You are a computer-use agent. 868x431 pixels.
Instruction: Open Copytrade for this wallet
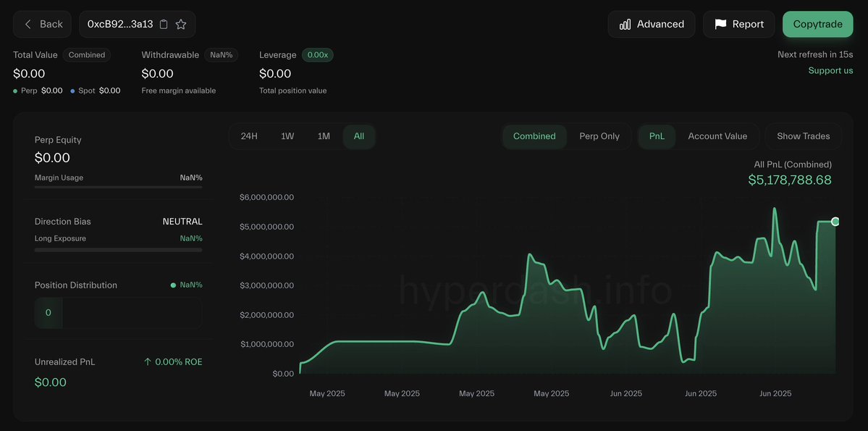pos(817,25)
